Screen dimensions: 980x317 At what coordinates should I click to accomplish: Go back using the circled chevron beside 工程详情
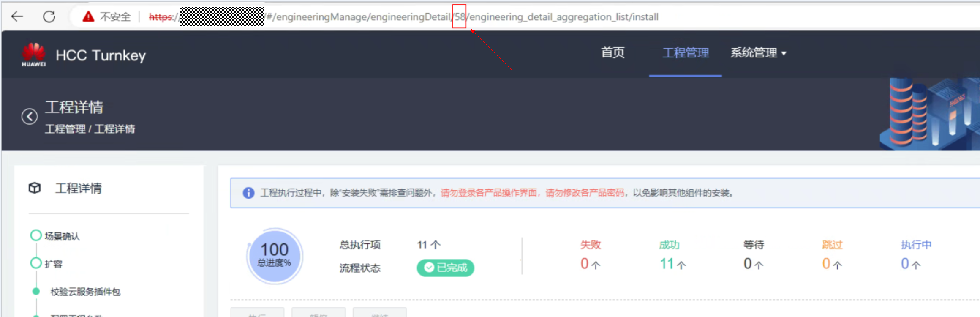(30, 116)
